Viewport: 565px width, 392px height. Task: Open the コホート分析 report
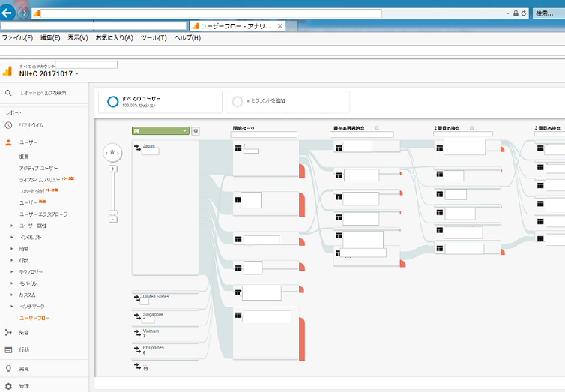[31, 191]
